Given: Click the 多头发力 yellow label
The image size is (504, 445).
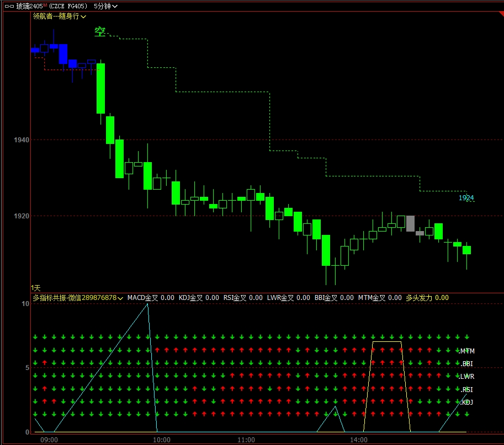Looking at the screenshot, I should click(419, 298).
